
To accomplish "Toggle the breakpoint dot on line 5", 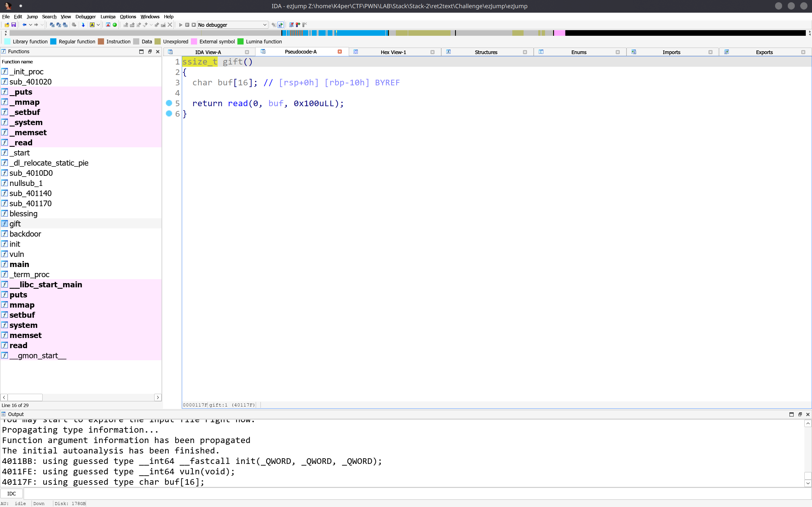I will click(x=169, y=103).
